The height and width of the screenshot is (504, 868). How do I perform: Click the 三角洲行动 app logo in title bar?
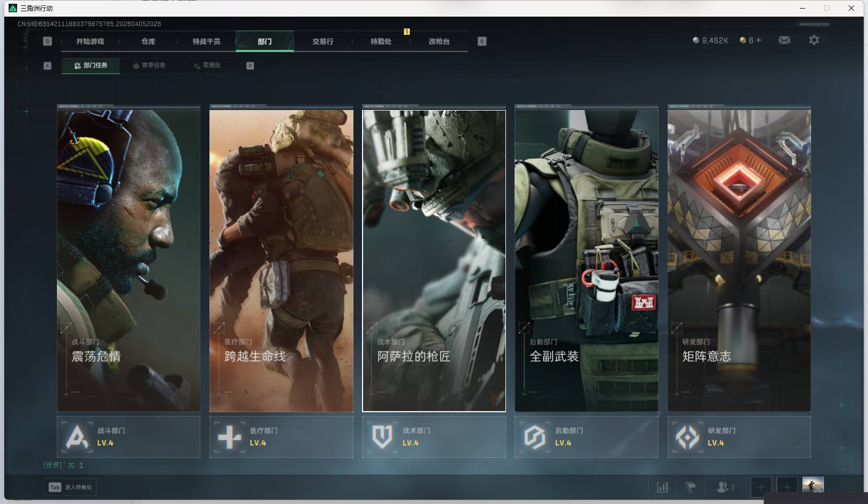coord(13,8)
